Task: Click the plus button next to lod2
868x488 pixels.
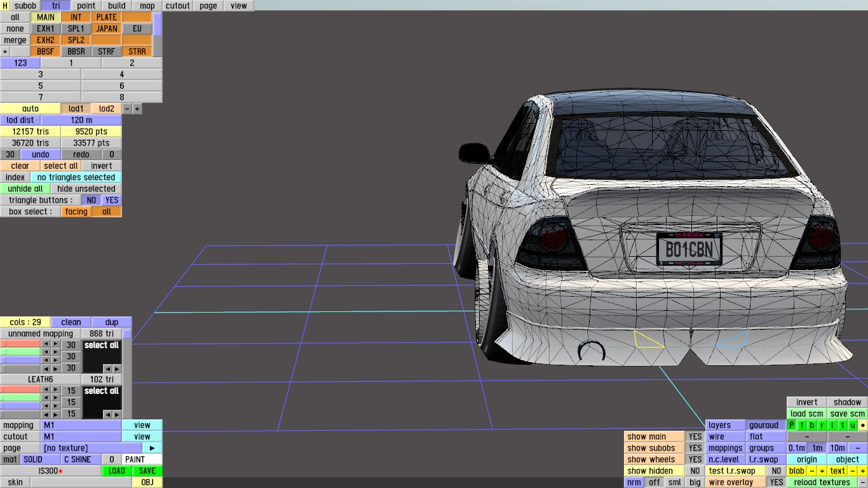Action: 137,109
